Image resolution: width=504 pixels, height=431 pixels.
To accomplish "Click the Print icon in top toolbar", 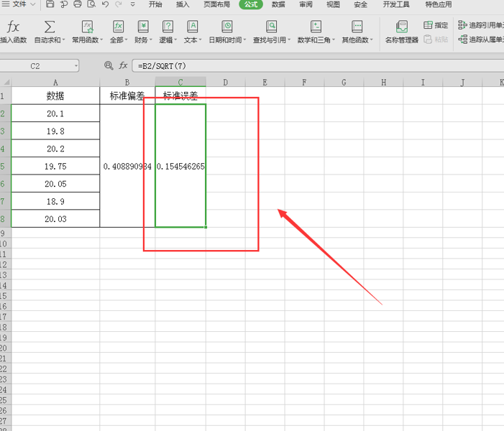I will point(78,4).
